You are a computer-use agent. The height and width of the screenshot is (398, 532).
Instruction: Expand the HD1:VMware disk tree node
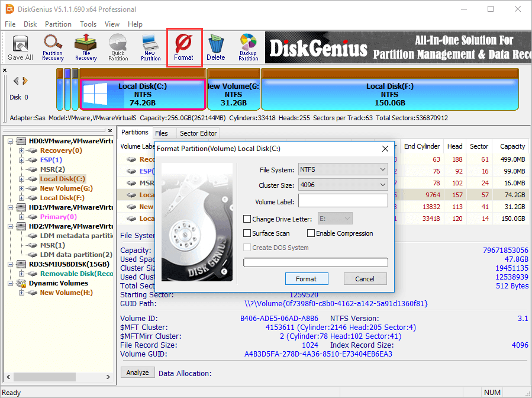click(12, 207)
